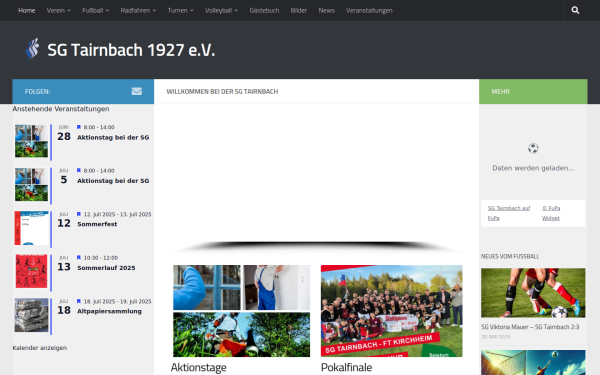Open the Veranstaltungen page
The width and height of the screenshot is (600, 375).
[369, 10]
